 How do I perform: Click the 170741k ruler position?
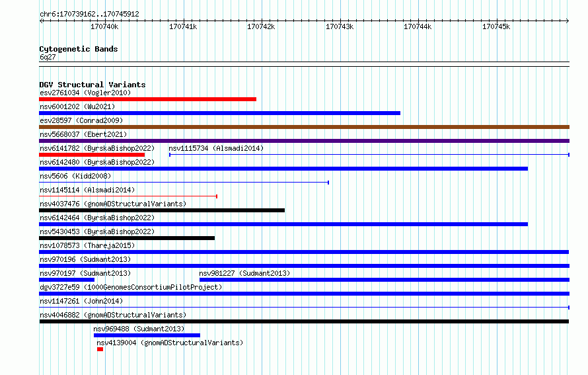click(183, 26)
